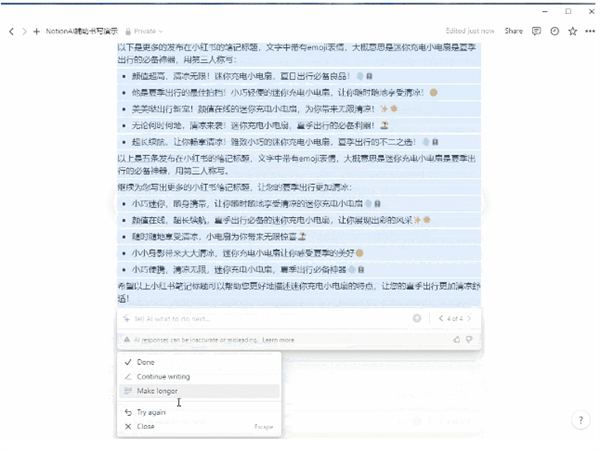Open the three-dot page options menu
This screenshot has height=451, width=600.
[x=588, y=31]
